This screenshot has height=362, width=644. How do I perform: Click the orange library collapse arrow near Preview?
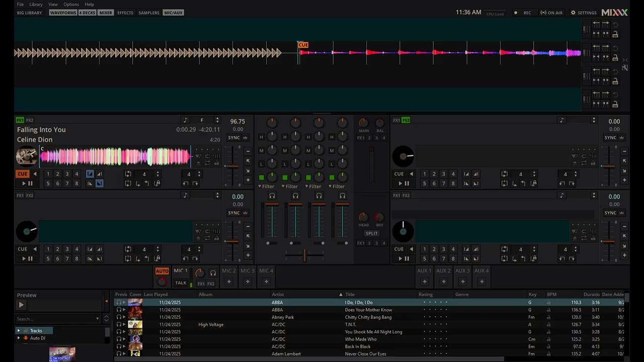point(106,301)
